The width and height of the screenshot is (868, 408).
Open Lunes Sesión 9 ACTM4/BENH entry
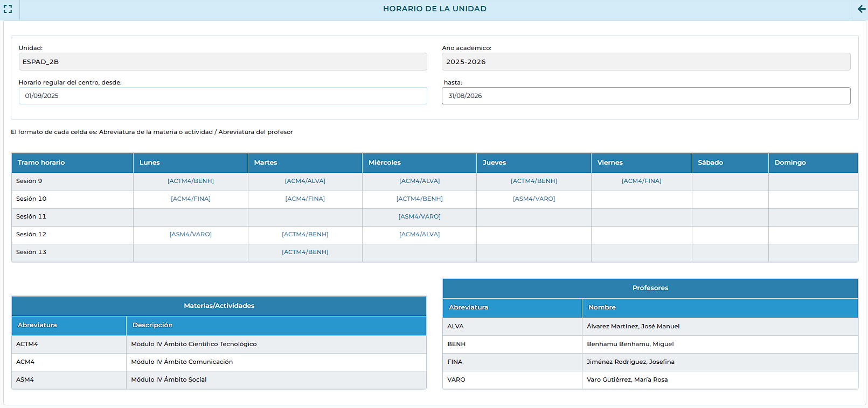click(191, 181)
